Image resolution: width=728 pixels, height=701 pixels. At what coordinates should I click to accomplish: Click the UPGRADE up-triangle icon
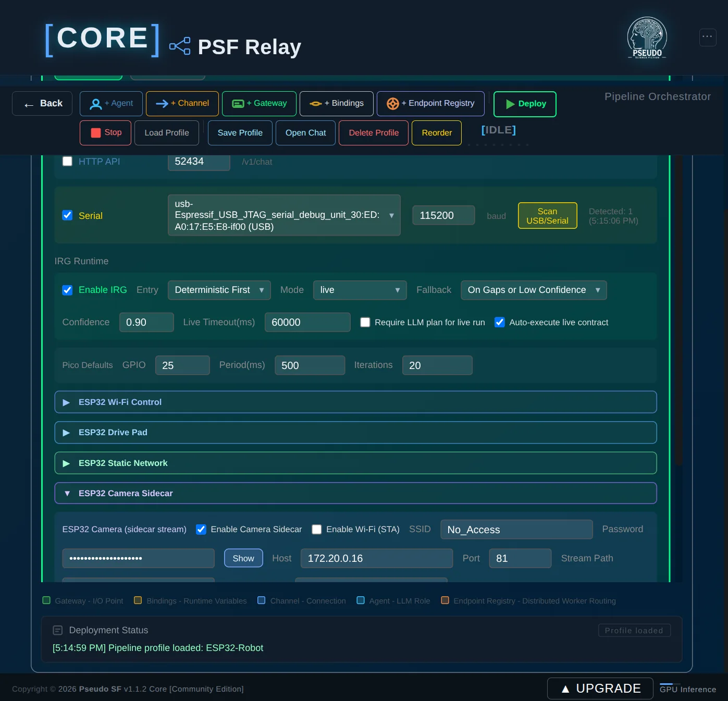tap(565, 689)
